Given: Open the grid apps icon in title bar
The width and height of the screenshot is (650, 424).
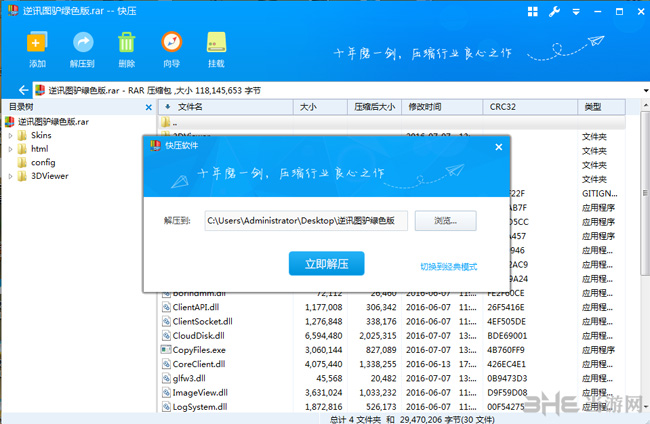Looking at the screenshot, I should (x=533, y=12).
